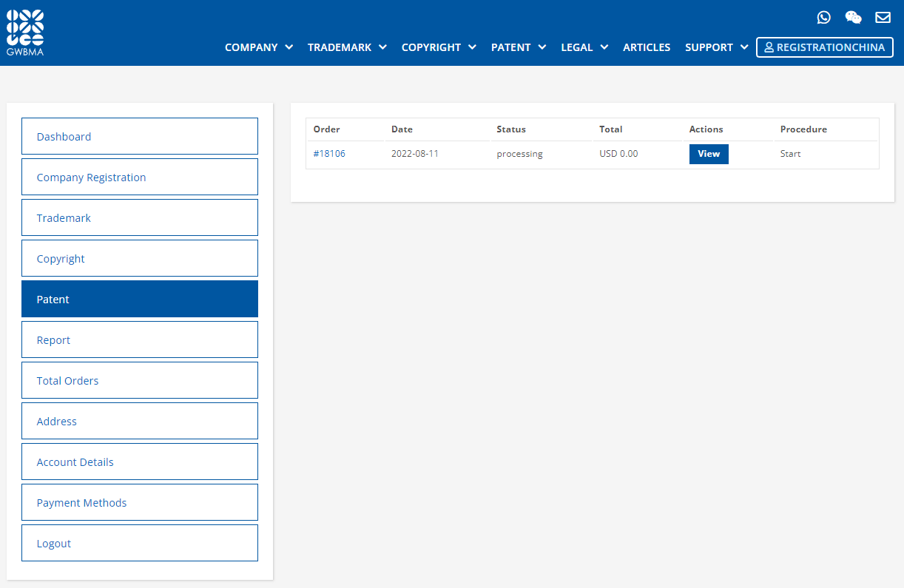This screenshot has height=588, width=904.
Task: Expand the PATENT menu chevron
Action: (x=542, y=47)
